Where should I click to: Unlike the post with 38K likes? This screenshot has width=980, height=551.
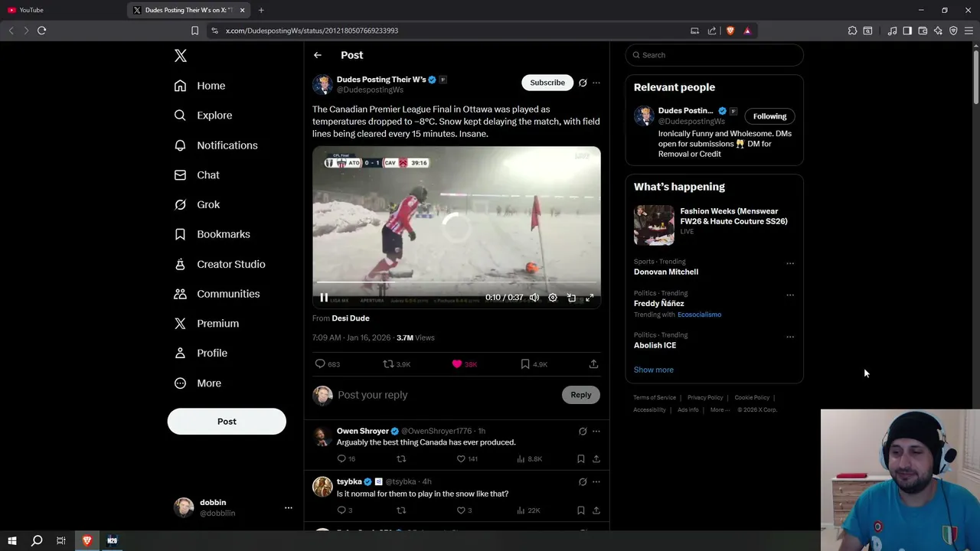(464, 364)
